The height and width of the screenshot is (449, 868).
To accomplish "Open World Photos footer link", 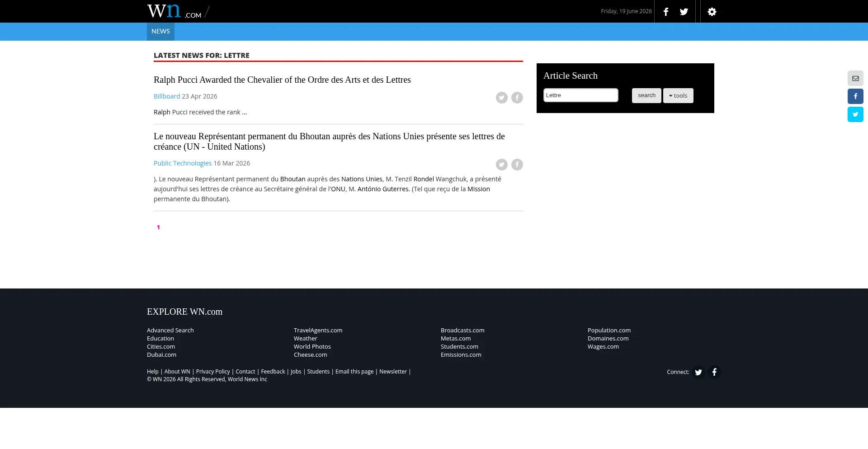I will 312,347.
